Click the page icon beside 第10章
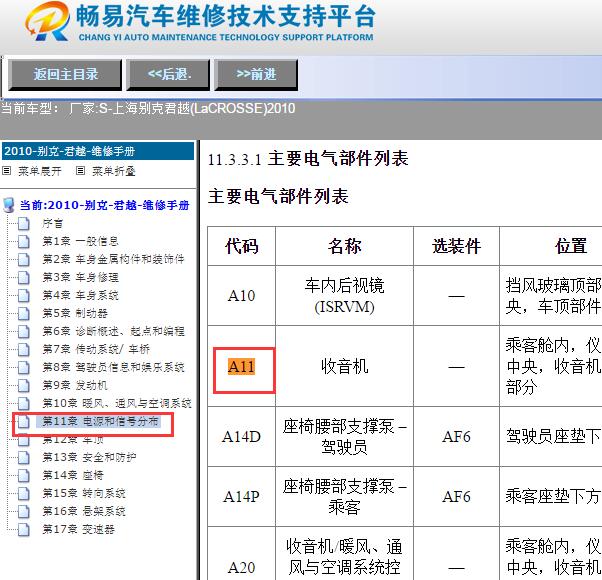The image size is (602, 580). click(24, 403)
